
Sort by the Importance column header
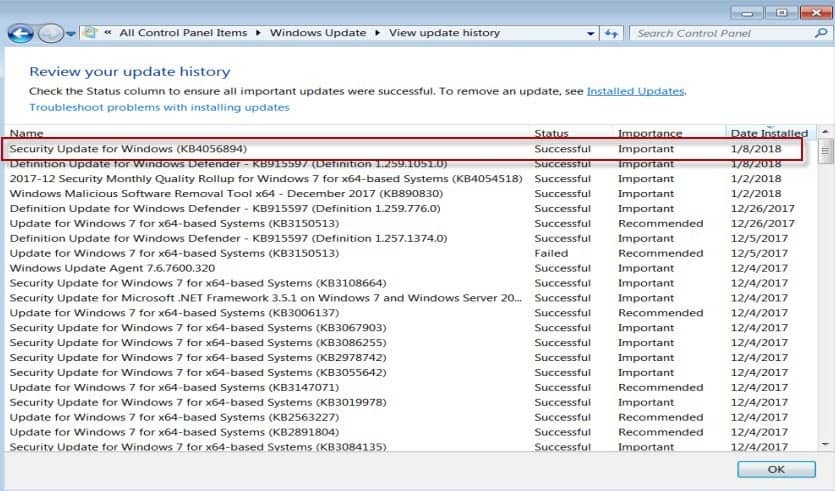point(650,133)
